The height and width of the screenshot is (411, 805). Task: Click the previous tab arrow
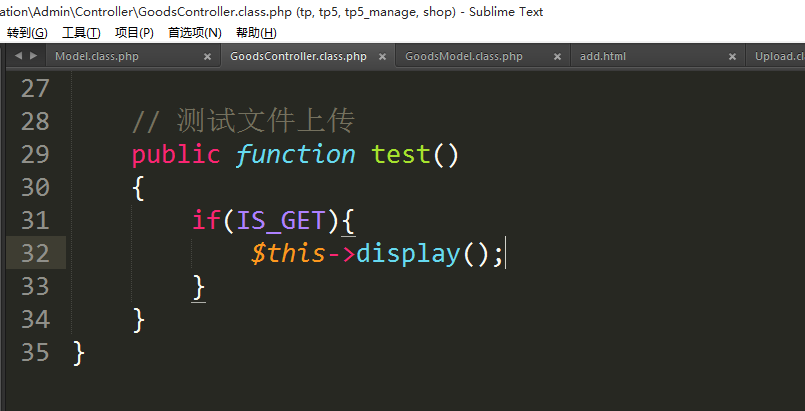click(x=18, y=57)
